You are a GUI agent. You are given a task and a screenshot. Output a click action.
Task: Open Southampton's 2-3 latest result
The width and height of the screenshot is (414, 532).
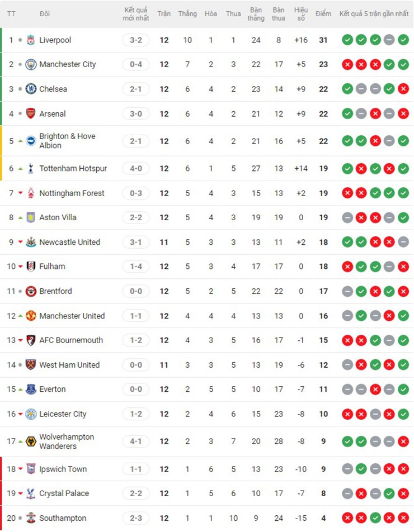pos(135,518)
